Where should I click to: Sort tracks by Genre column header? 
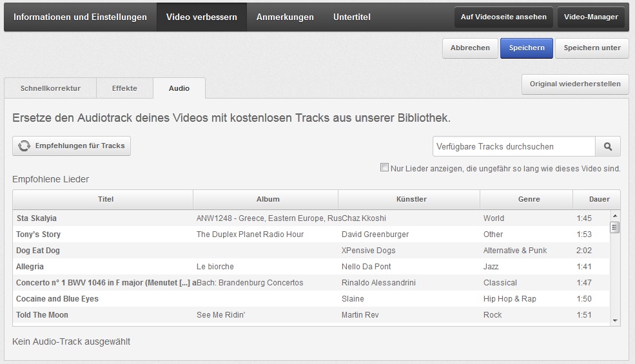coord(529,200)
